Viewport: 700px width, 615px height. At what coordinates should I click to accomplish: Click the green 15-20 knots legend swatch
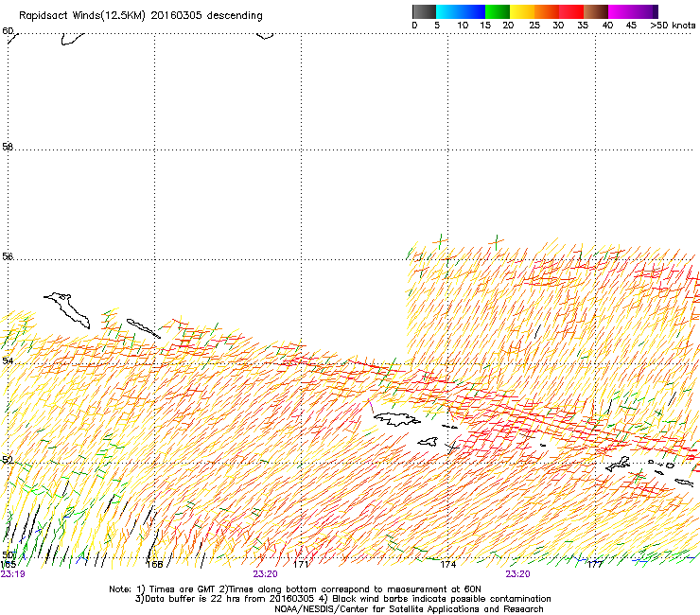coord(498,11)
